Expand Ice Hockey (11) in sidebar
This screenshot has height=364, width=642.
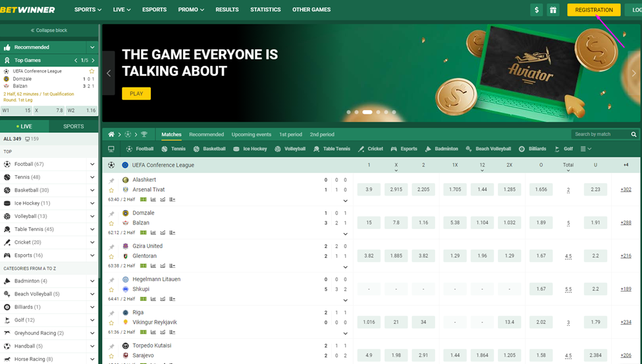coord(92,203)
